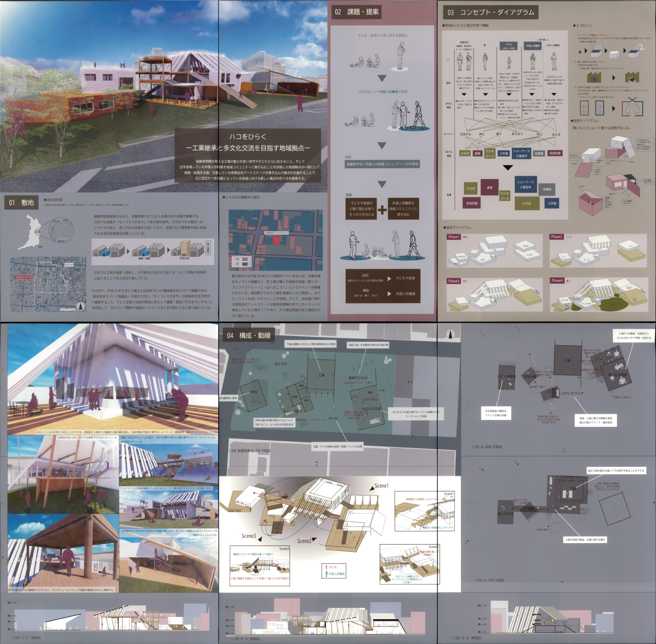This screenshot has height=644, width=656.
Task: Click the 外国人労働者 figure icon in the legend
Action: [326, 574]
